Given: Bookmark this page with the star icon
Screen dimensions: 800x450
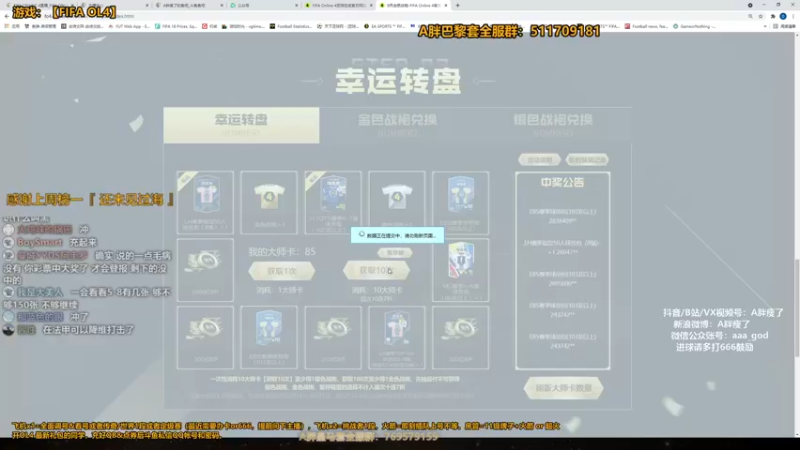Looking at the screenshot, I should pyautogui.click(x=761, y=16).
